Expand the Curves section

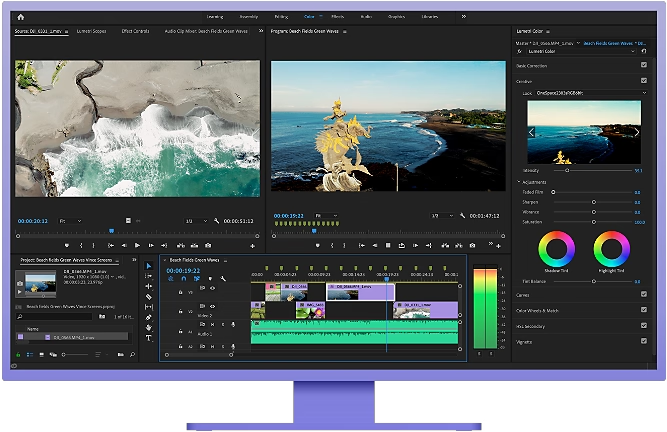(x=523, y=295)
